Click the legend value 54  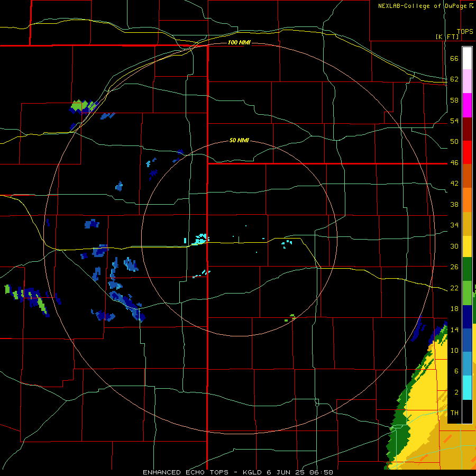point(454,121)
